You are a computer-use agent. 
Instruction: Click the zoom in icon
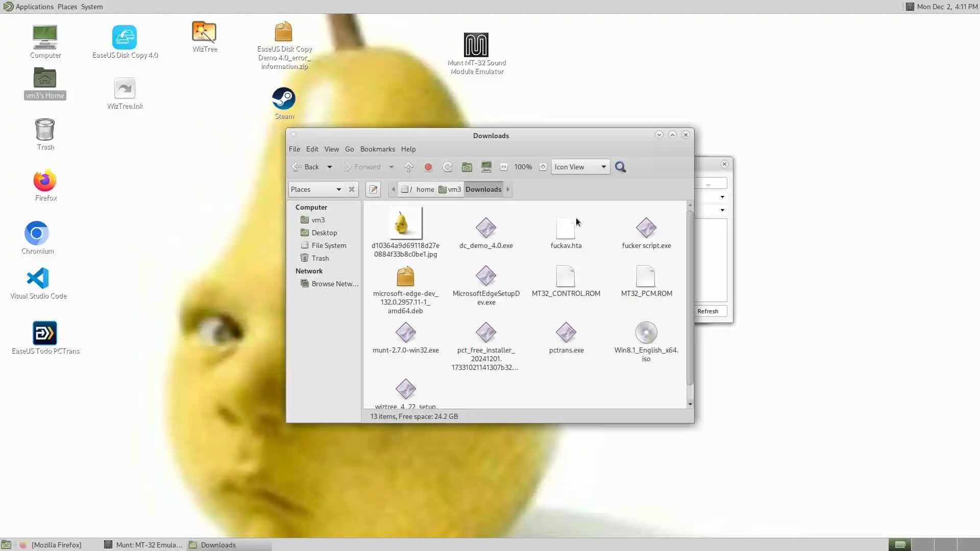(x=543, y=167)
